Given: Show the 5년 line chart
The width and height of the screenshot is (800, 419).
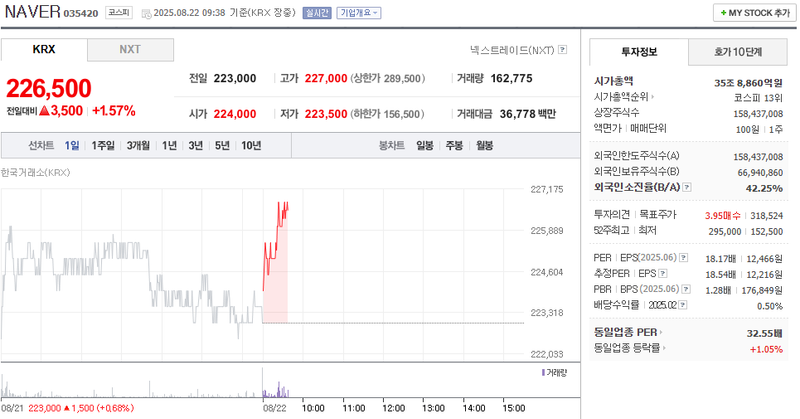Looking at the screenshot, I should pyautogui.click(x=222, y=146).
